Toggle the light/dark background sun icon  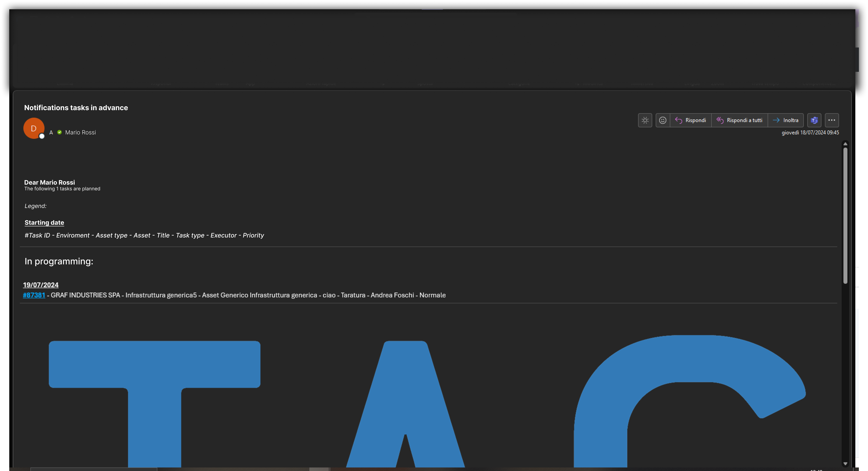click(645, 120)
